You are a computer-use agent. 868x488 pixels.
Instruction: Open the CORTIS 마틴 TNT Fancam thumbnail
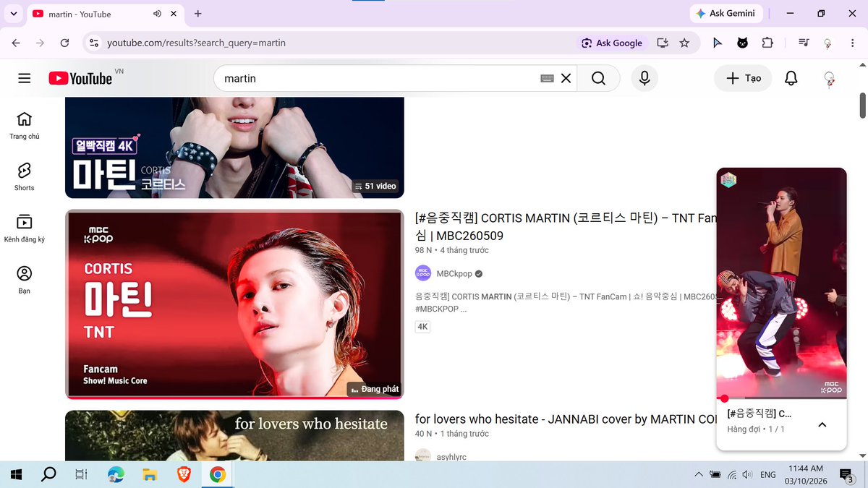234,304
